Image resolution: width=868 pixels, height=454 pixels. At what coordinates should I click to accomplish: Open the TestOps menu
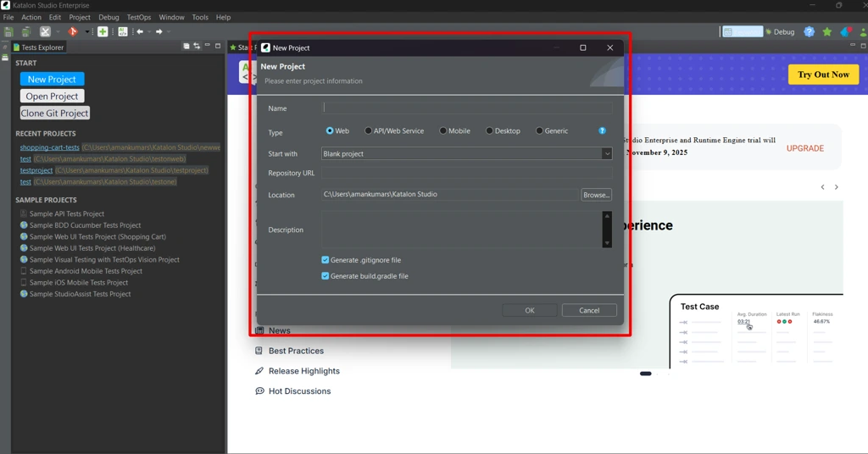pyautogui.click(x=139, y=17)
